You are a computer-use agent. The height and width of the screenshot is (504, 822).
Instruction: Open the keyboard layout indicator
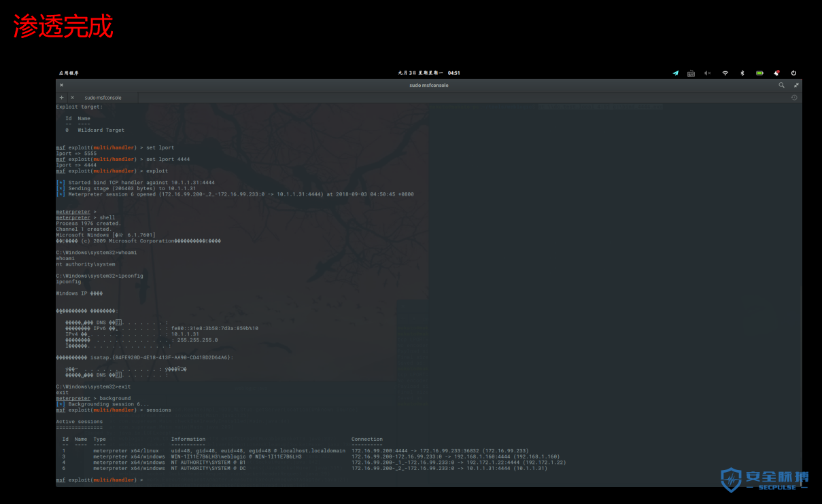[x=691, y=73]
